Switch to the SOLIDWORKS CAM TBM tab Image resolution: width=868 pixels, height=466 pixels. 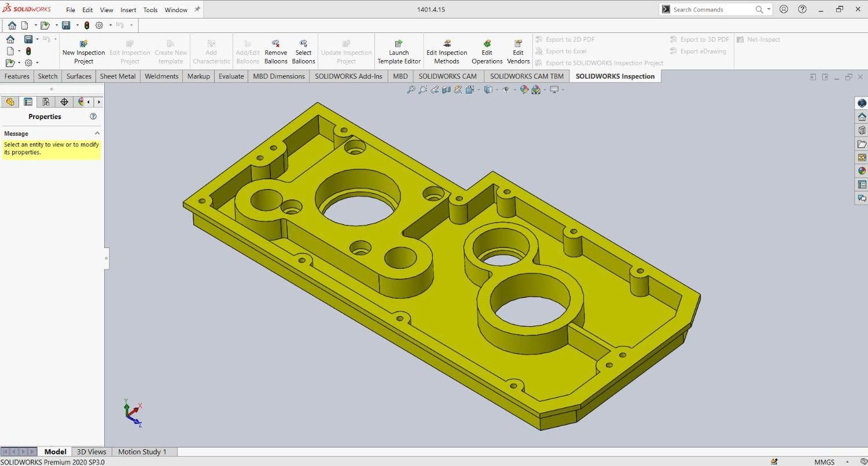coord(527,76)
